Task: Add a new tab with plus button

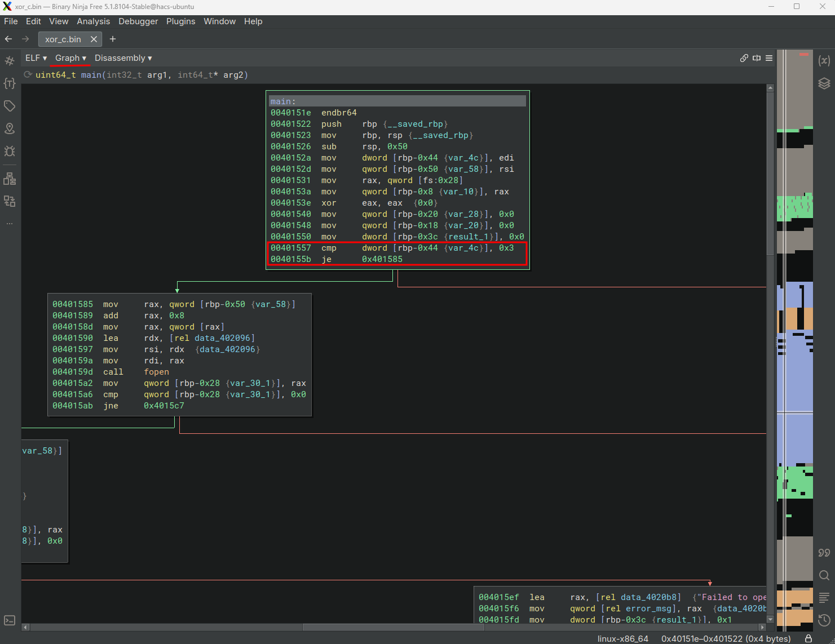Action: [x=113, y=39]
